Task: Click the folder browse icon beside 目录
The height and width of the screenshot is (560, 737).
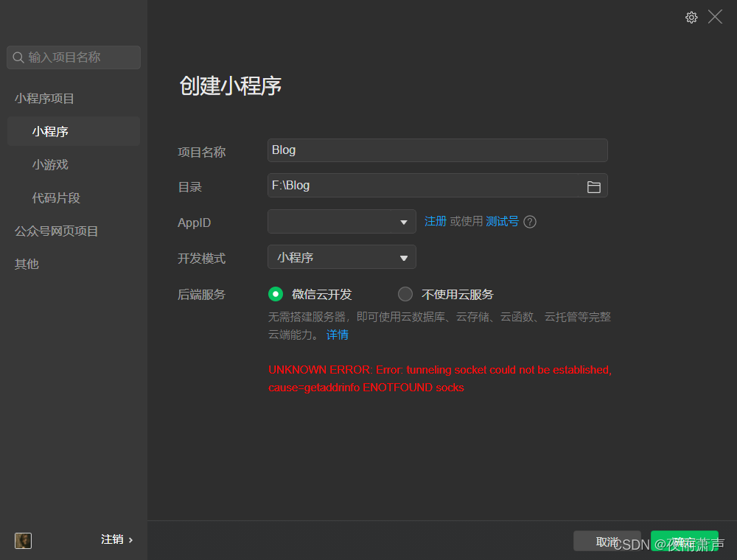Action: [594, 187]
